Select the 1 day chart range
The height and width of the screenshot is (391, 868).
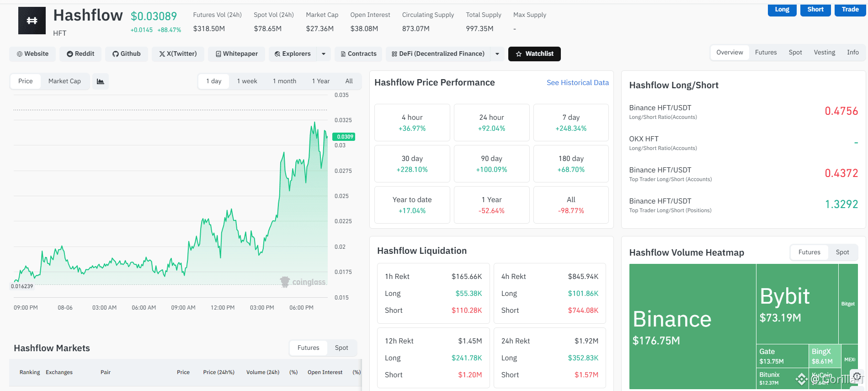click(213, 81)
